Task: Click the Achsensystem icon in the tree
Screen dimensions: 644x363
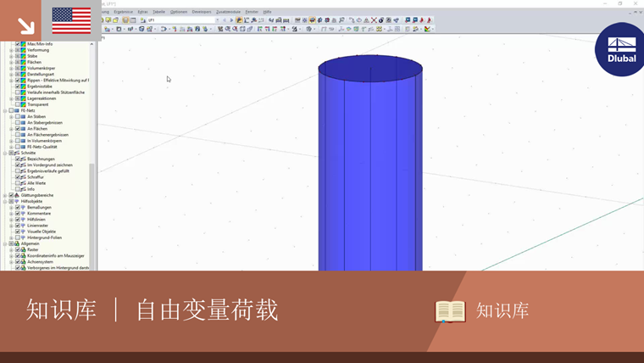Action: coord(24,262)
